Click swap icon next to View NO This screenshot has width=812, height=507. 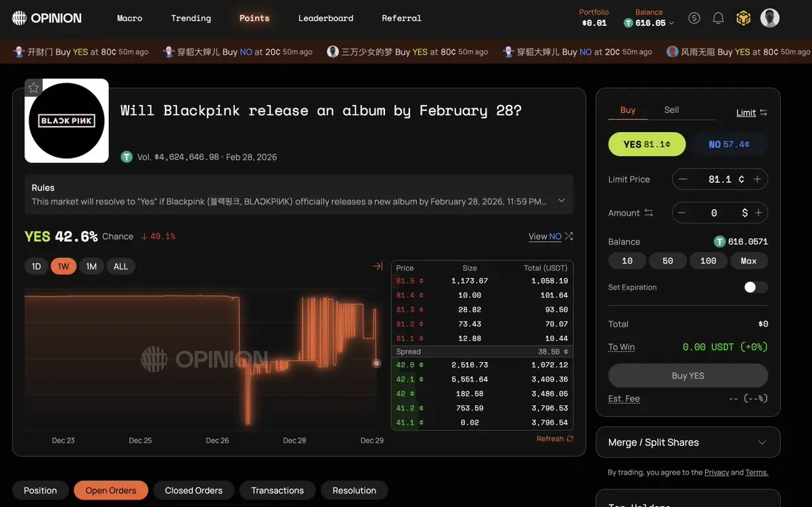(568, 236)
